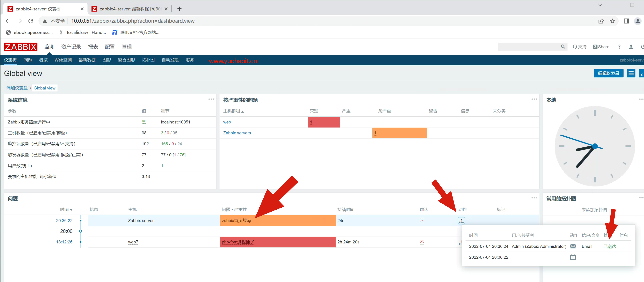
Task: Open the help question mark icon
Action: tap(619, 47)
